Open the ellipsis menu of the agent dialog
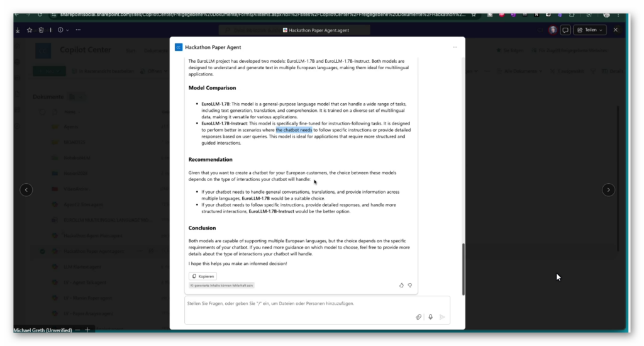 455,47
